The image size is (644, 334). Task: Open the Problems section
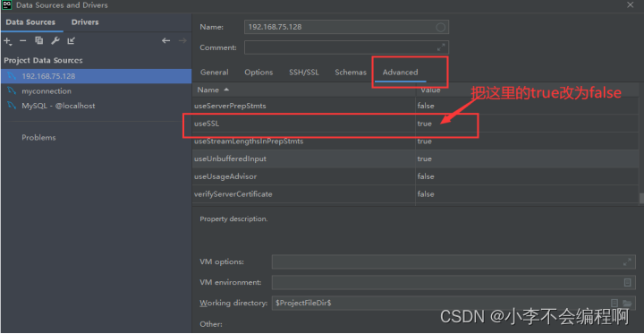(x=38, y=137)
